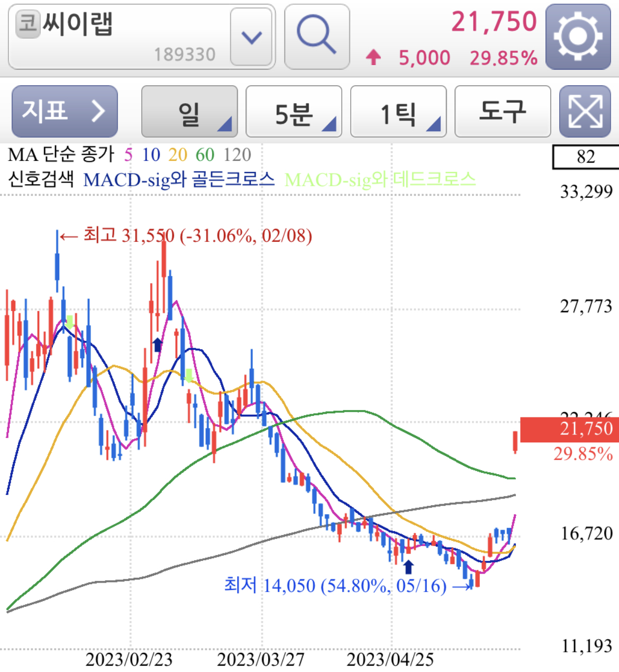Viewport: 619px width, 672px height.
Task: Tap the MA 20 legend value
Action: coord(178,155)
